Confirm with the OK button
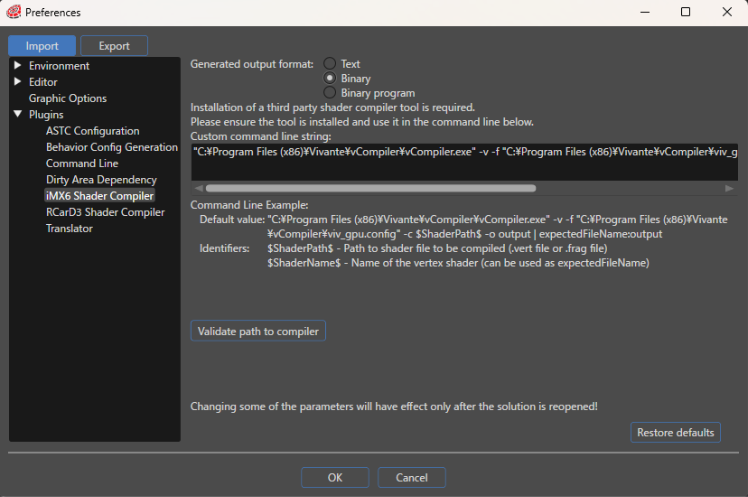 coord(335,477)
